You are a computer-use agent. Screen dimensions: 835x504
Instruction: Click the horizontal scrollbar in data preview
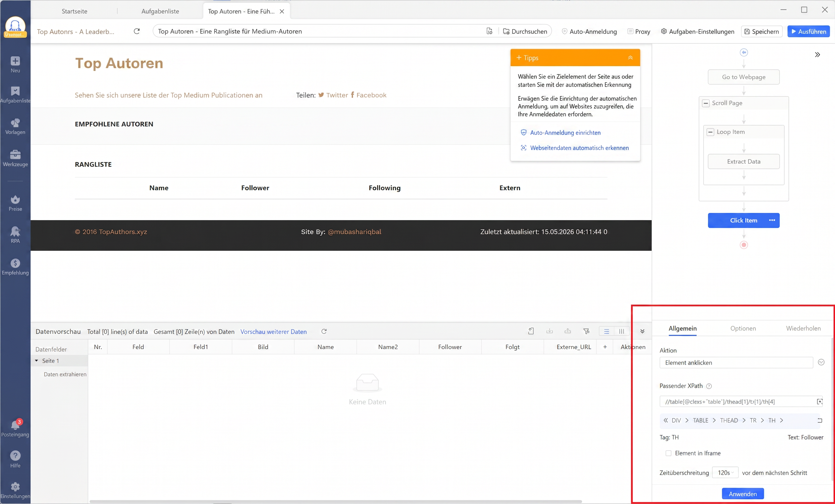point(336,501)
